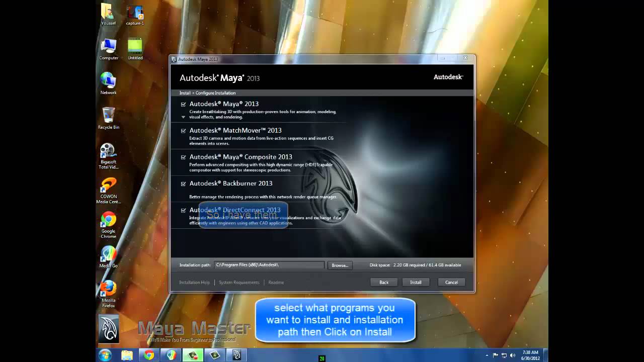Click the Show desktop button on taskbar
This screenshot has width=644, height=362.
click(x=545, y=355)
